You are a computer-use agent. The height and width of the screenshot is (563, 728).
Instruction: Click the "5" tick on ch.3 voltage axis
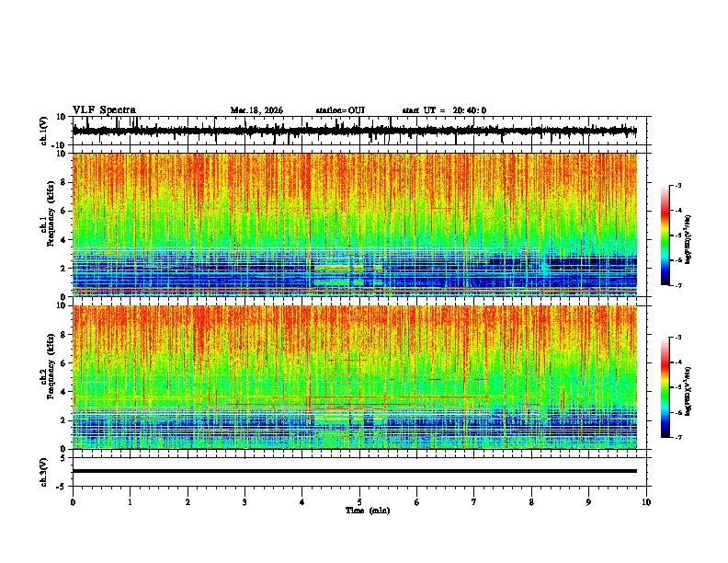tap(63, 458)
